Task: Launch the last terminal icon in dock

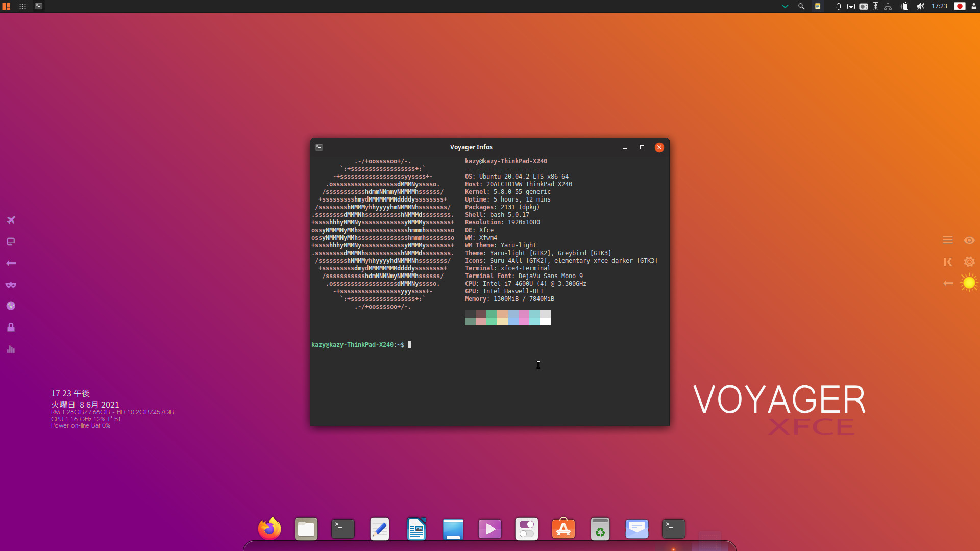Action: point(674,529)
